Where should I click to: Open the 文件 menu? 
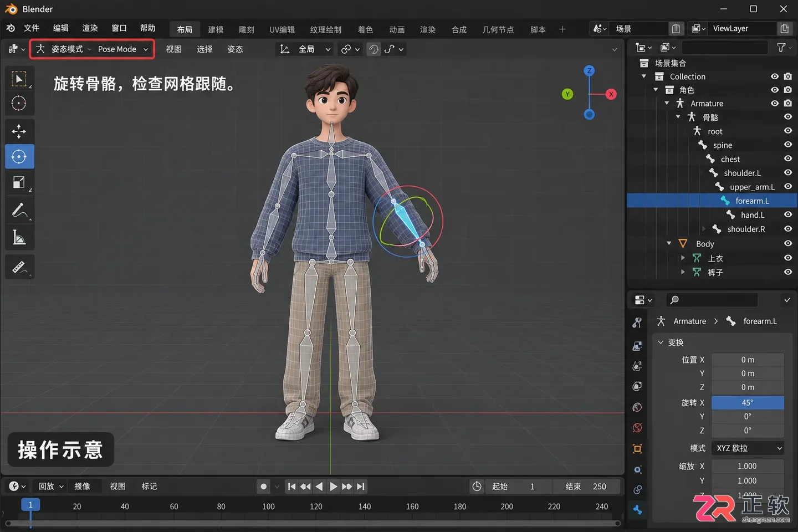[32, 28]
